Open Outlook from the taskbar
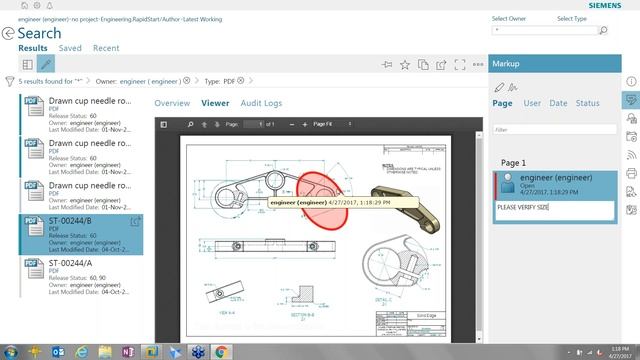The width and height of the screenshot is (640, 360). [x=58, y=352]
